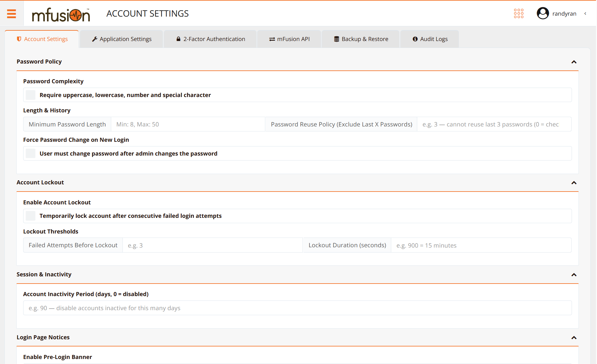Collapse the Password Policy section
Image resolution: width=597 pixels, height=364 pixels.
pyautogui.click(x=574, y=62)
